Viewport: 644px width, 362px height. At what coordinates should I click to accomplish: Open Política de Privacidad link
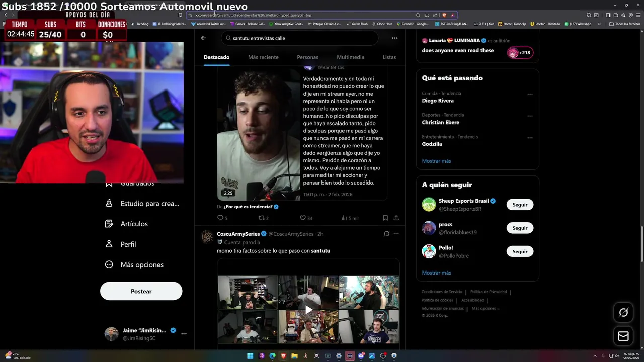click(489, 292)
